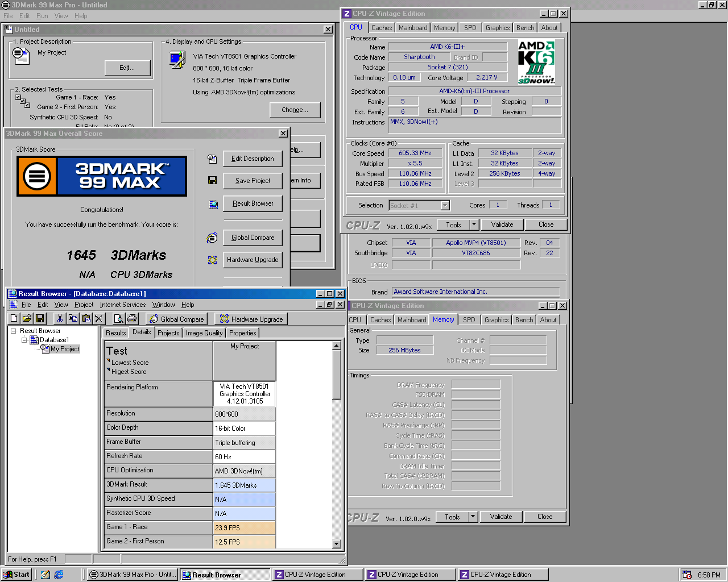
Task: Sort by Lowest Score in Test header
Action: [x=130, y=363]
